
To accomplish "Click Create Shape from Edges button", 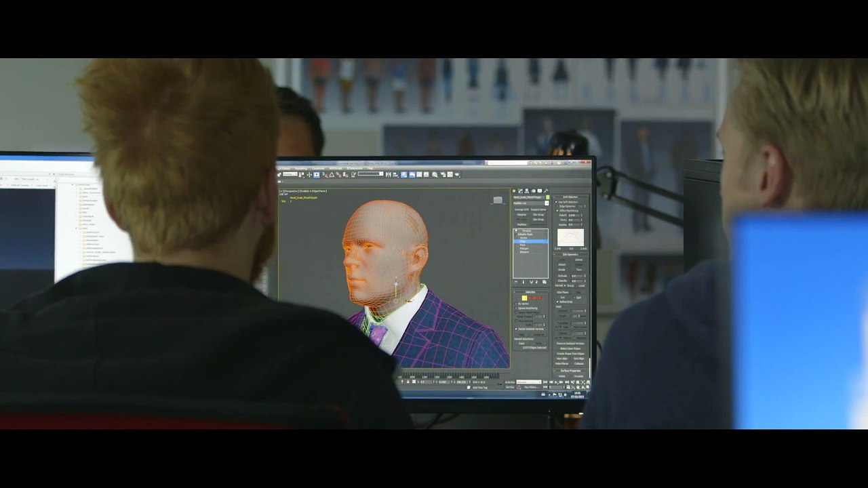I will coord(570,354).
